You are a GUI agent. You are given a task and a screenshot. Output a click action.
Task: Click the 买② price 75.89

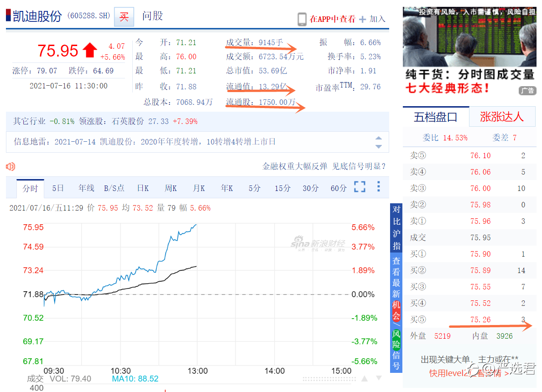point(480,270)
